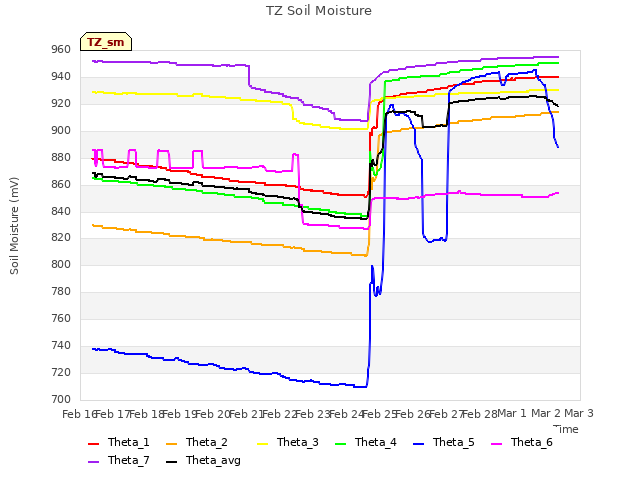Screen dimensions: 640x480
Task: Click the green Theta_4 legend swatch
Action: [340, 444]
